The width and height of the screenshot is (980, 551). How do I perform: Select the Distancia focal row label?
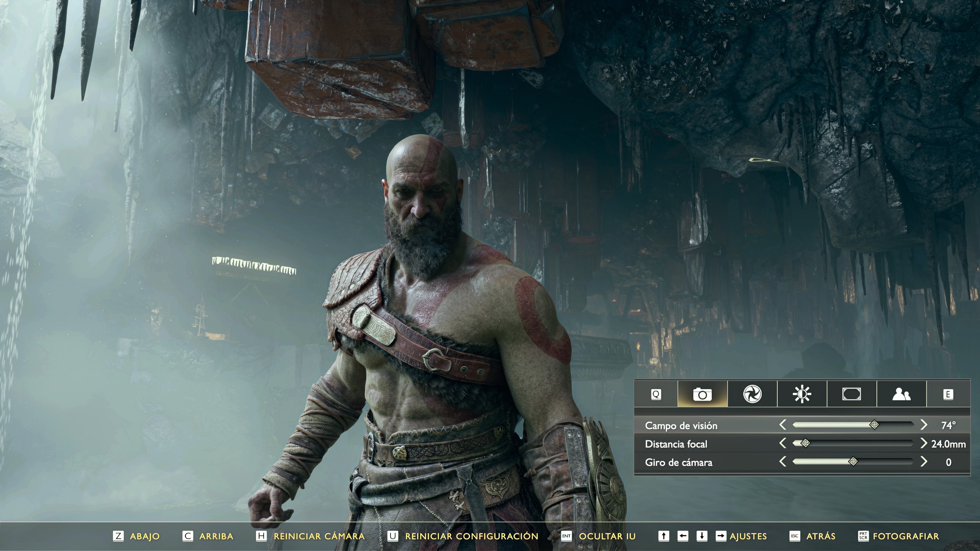pos(676,444)
